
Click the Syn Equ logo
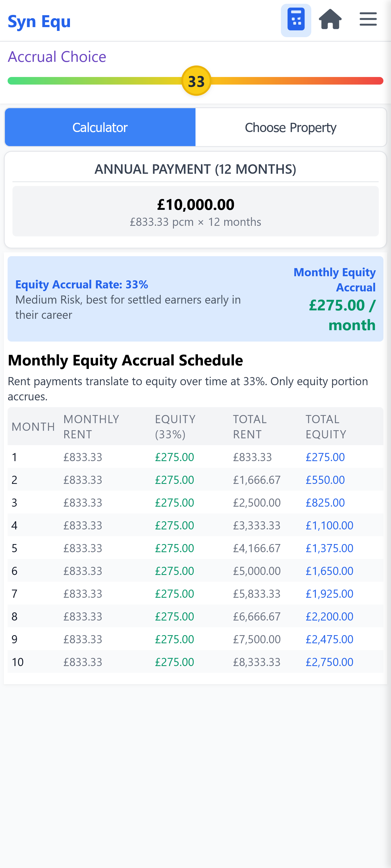[x=39, y=21]
